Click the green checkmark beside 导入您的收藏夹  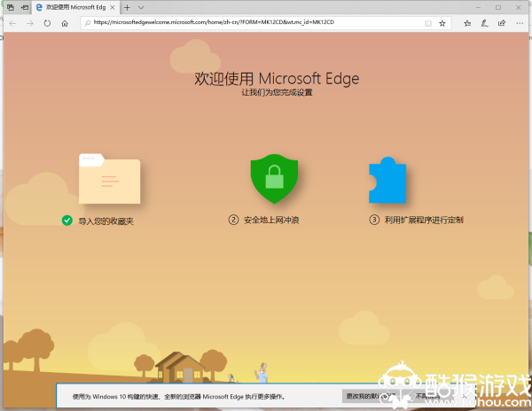tap(67, 221)
